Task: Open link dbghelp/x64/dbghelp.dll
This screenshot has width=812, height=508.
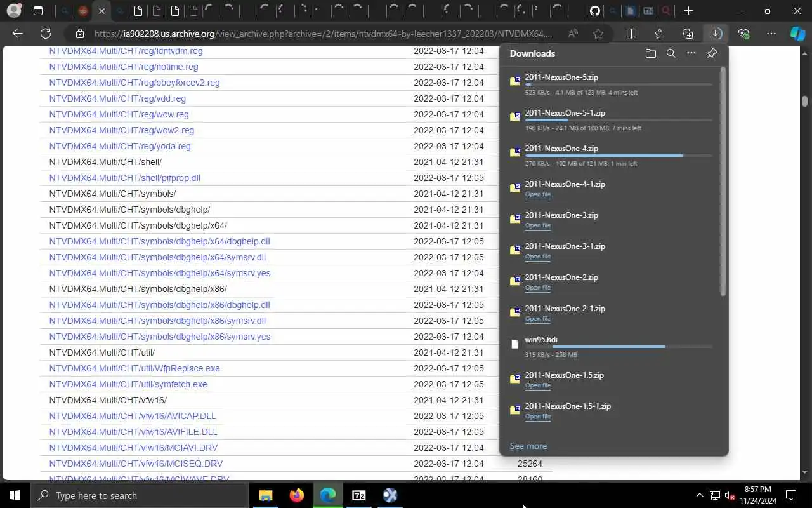Action: 159,241
